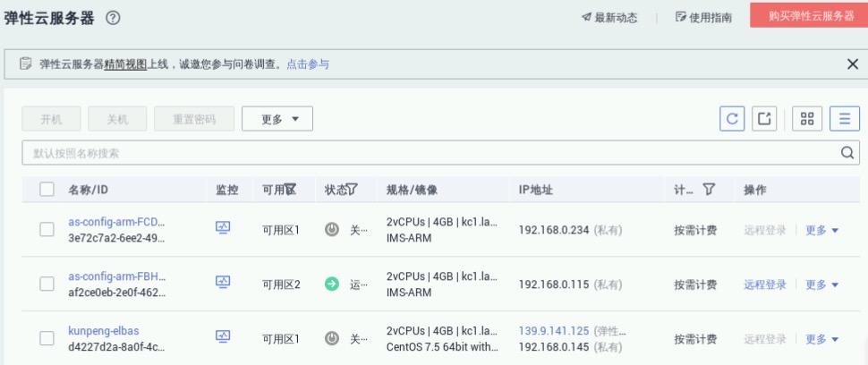The height and width of the screenshot is (365, 868).
Task: Open 更多 menu for as-config-arm-FCD row
Action: (x=821, y=230)
